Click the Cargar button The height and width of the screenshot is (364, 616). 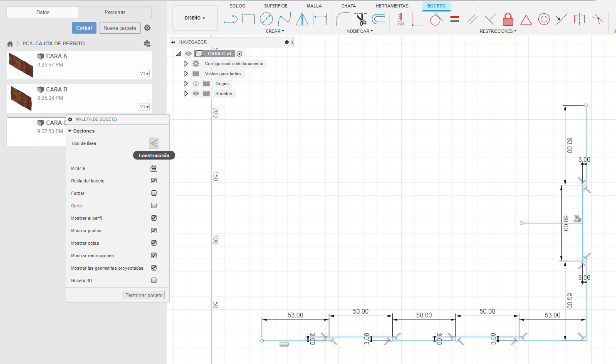coord(84,28)
